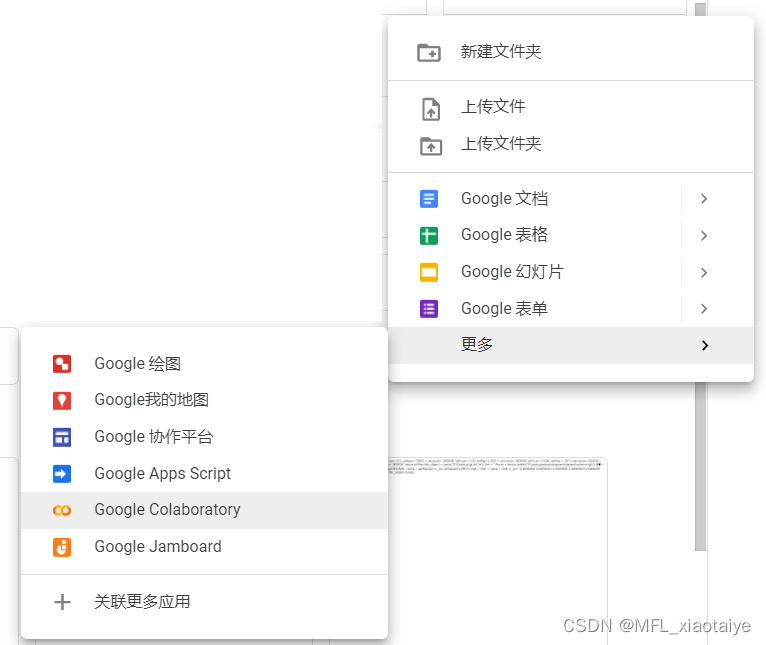Click the Google My Maps pin icon
766x645 pixels.
[62, 401]
